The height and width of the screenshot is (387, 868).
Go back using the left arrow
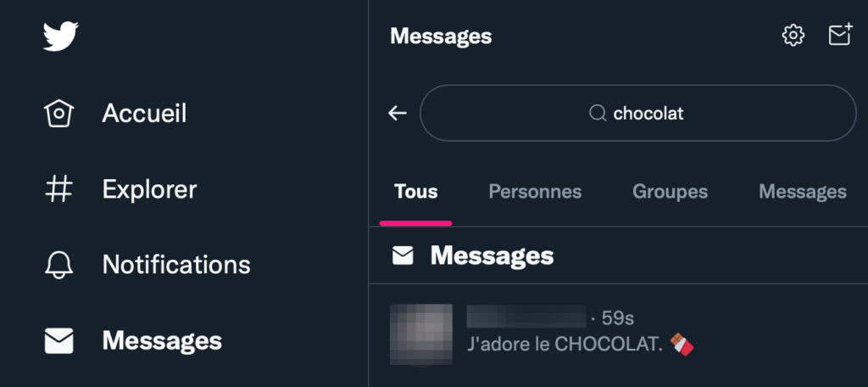tap(398, 113)
